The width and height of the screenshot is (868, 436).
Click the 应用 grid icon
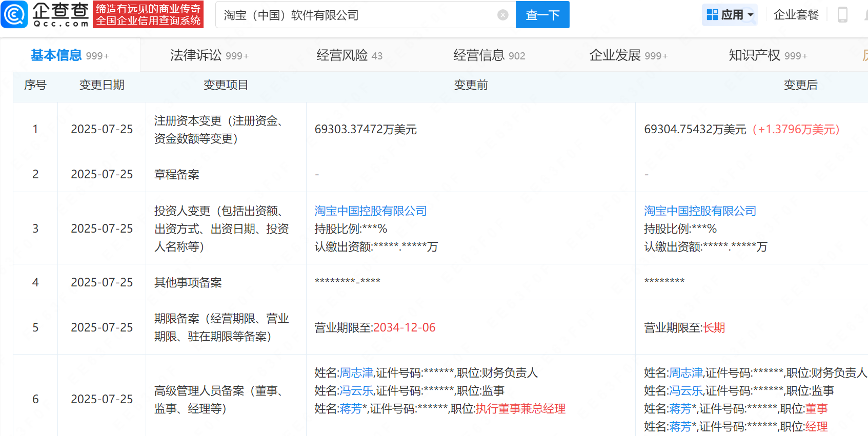click(712, 15)
